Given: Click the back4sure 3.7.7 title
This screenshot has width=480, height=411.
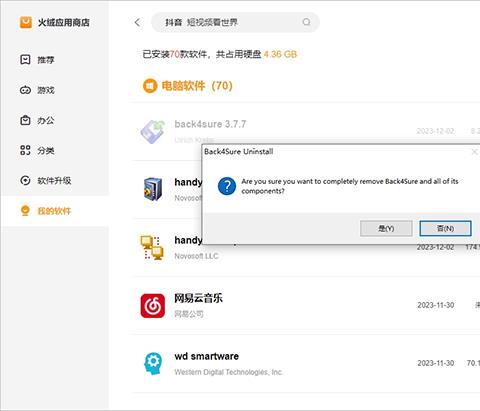Looking at the screenshot, I should pyautogui.click(x=210, y=124).
